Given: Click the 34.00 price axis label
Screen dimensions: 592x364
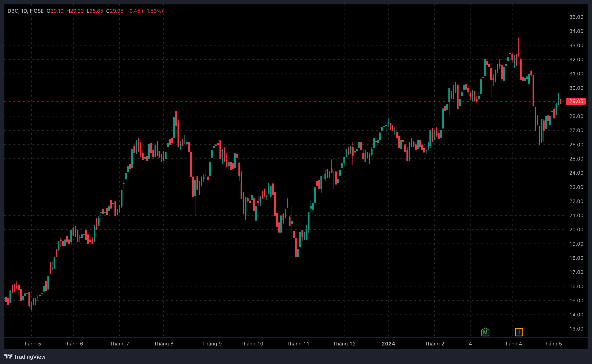Looking at the screenshot, I should click(x=576, y=31).
